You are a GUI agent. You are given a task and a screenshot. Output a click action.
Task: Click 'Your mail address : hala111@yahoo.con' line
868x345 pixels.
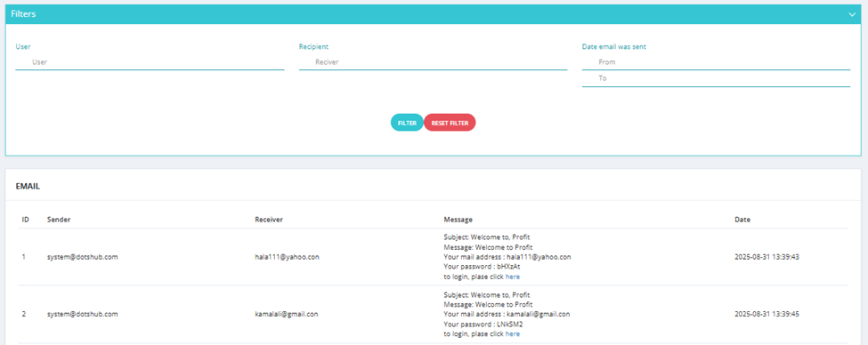507,257
